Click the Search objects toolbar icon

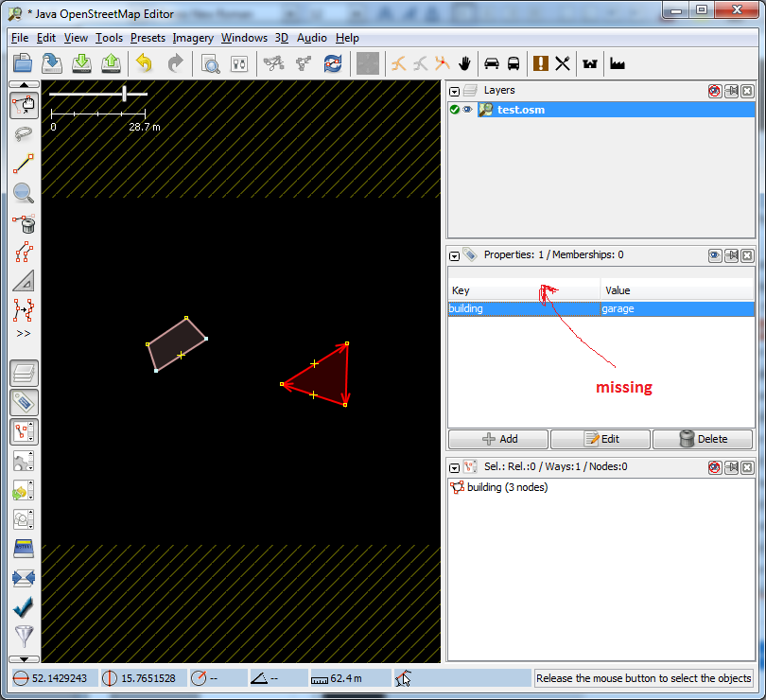[211, 63]
